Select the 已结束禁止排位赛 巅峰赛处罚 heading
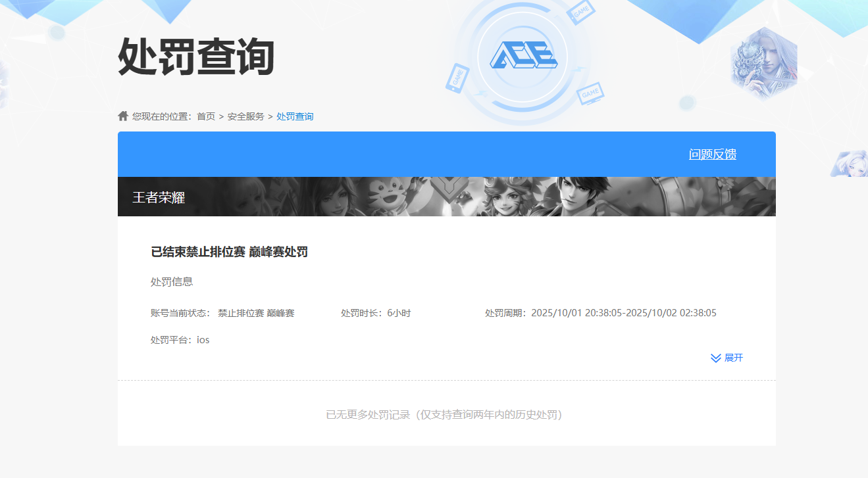Screen dimensions: 868x478 (230, 252)
